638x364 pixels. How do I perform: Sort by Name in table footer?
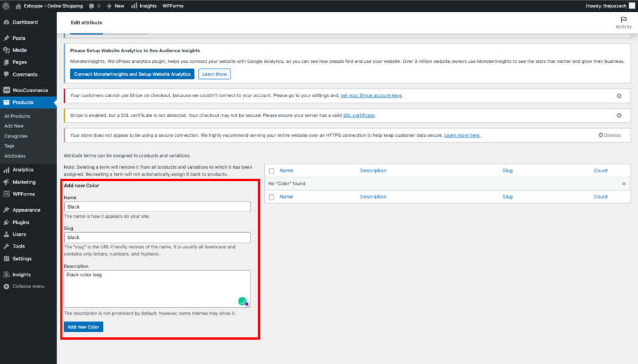[x=286, y=197]
